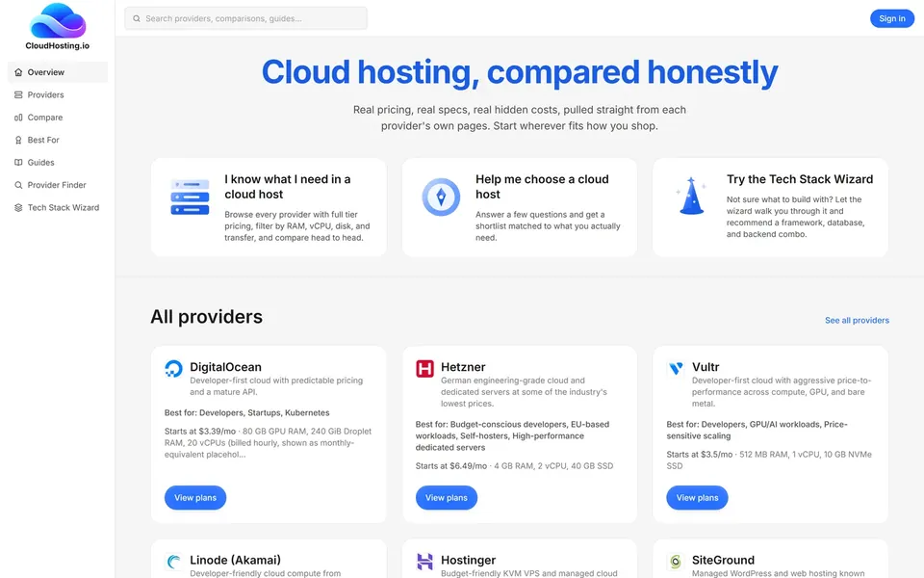The image size is (924, 578).
Task: Click the Vultr provider name
Action: pos(706,367)
